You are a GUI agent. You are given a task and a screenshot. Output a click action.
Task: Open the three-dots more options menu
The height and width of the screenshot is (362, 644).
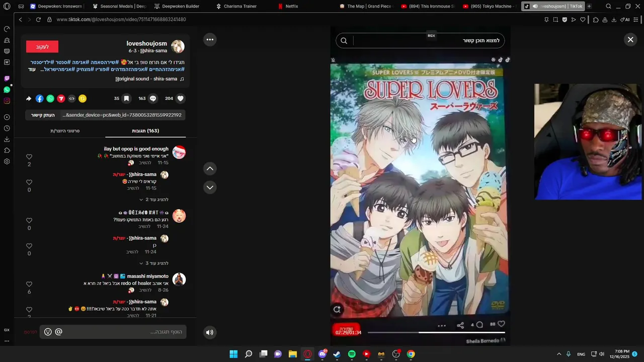point(210,40)
